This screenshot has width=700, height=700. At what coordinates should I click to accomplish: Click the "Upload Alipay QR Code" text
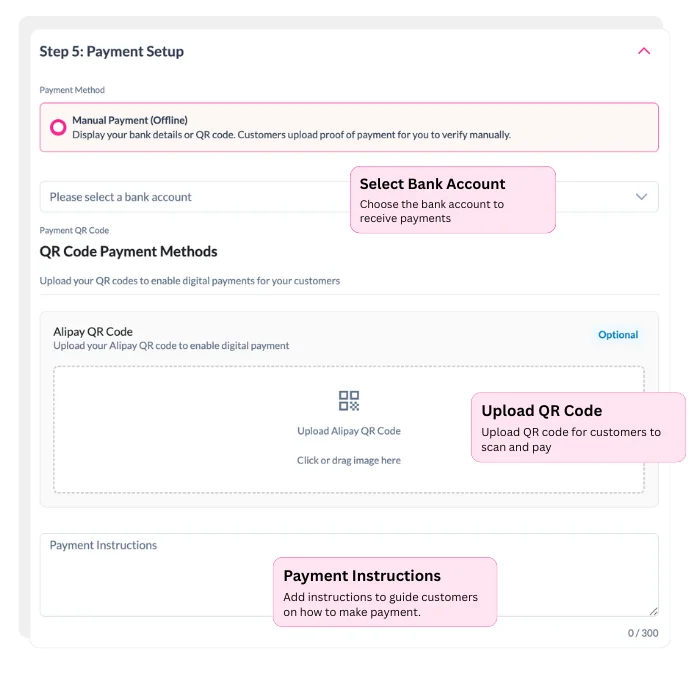pyautogui.click(x=349, y=431)
